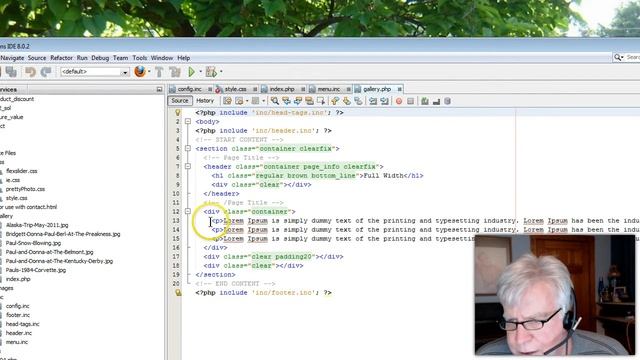
Task: Click Find Previous Occurrence icon
Action: pyautogui.click(x=286, y=101)
